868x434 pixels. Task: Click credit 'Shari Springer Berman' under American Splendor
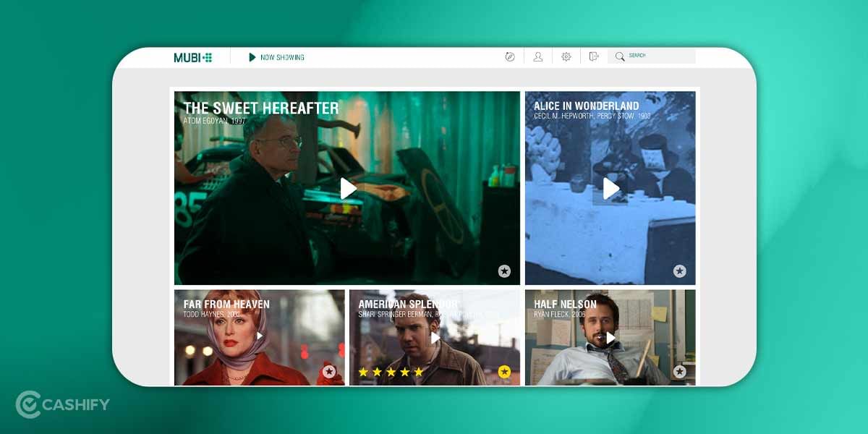pyautogui.click(x=395, y=315)
